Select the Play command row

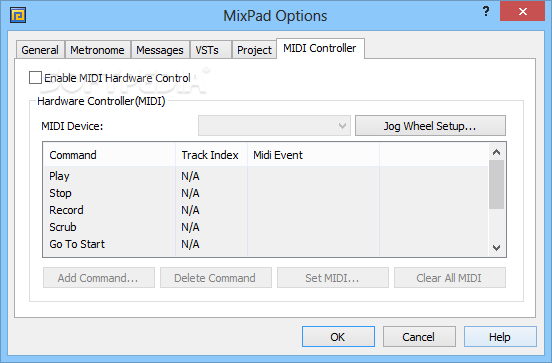[x=266, y=176]
